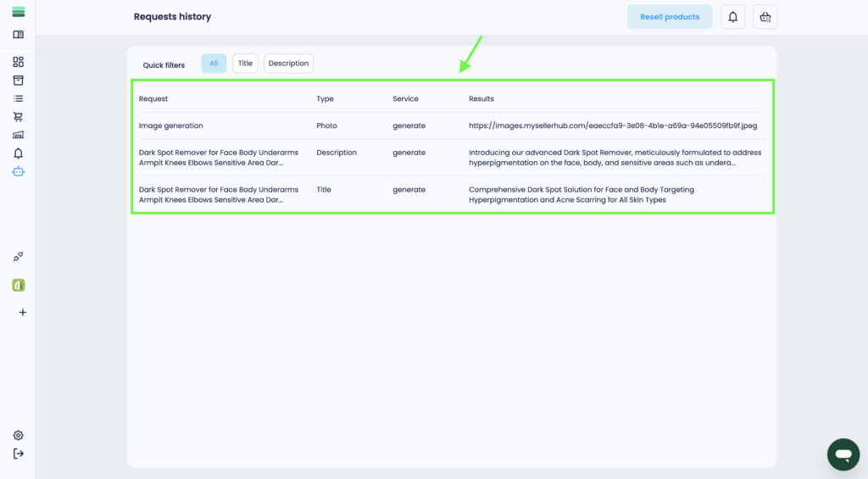Open the generated image URL result
The image size is (868, 479).
point(612,125)
